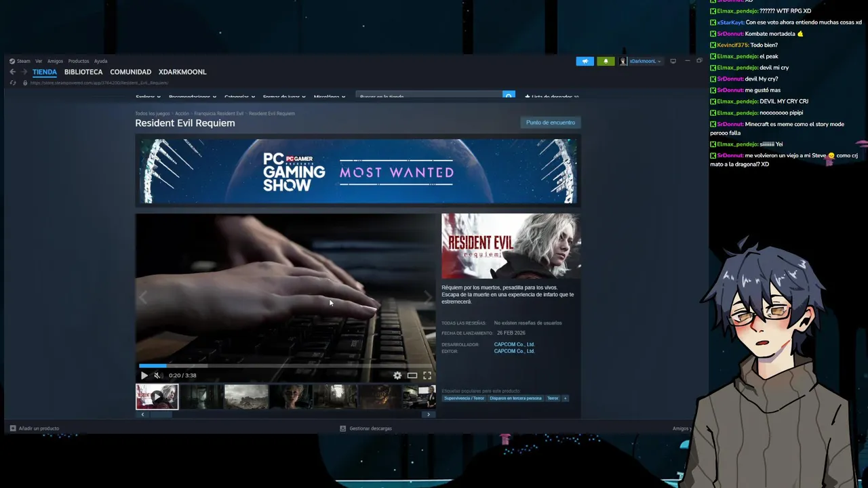Open the Steam menu
Image resolution: width=868 pixels, height=488 pixels.
coord(24,61)
